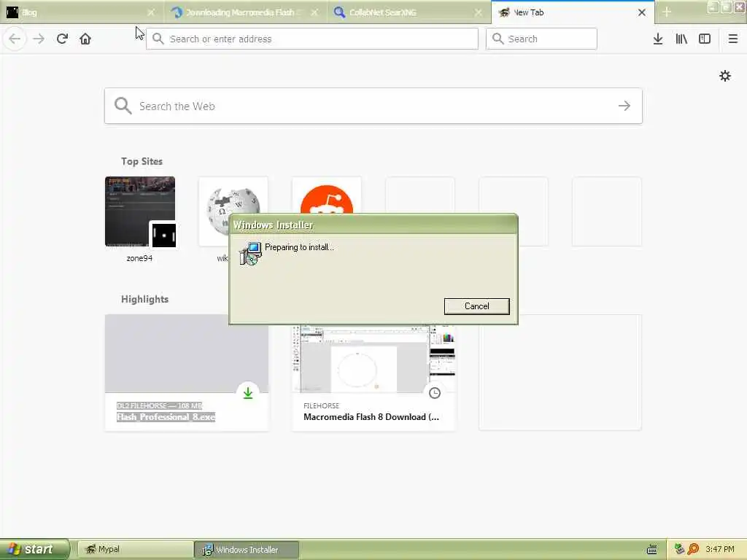Image resolution: width=747 pixels, height=560 pixels.
Task: Click the magnifier icon in the address bar
Action: 158,39
